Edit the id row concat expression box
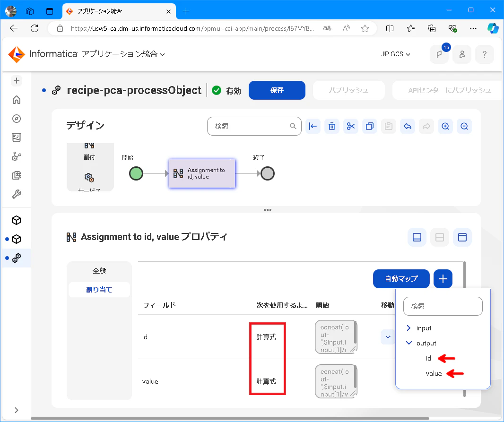The image size is (504, 422). point(336,337)
